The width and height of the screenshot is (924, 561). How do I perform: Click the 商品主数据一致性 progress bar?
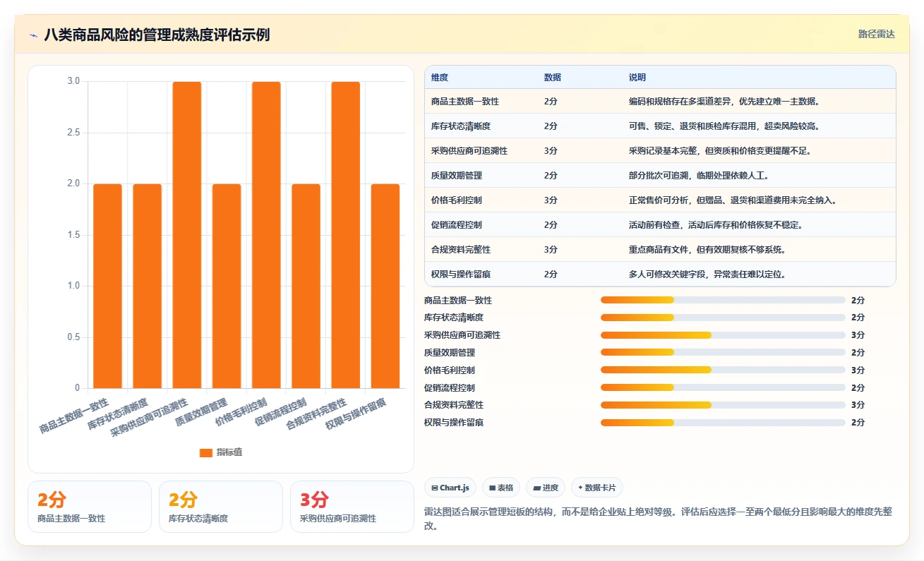pos(723,300)
